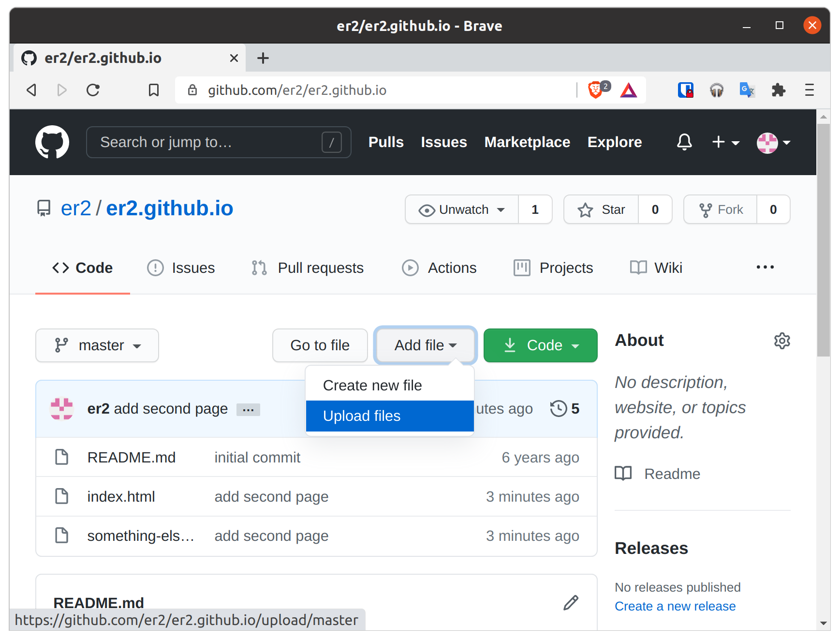Click Issues in the top header
This screenshot has height=640, width=840.
coord(444,142)
